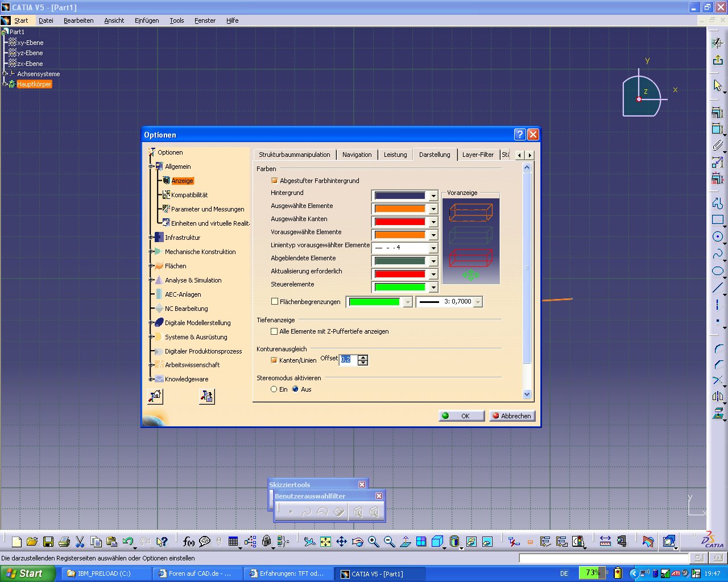
Task: Click the Steuerelemente green color swatch
Action: coord(399,287)
